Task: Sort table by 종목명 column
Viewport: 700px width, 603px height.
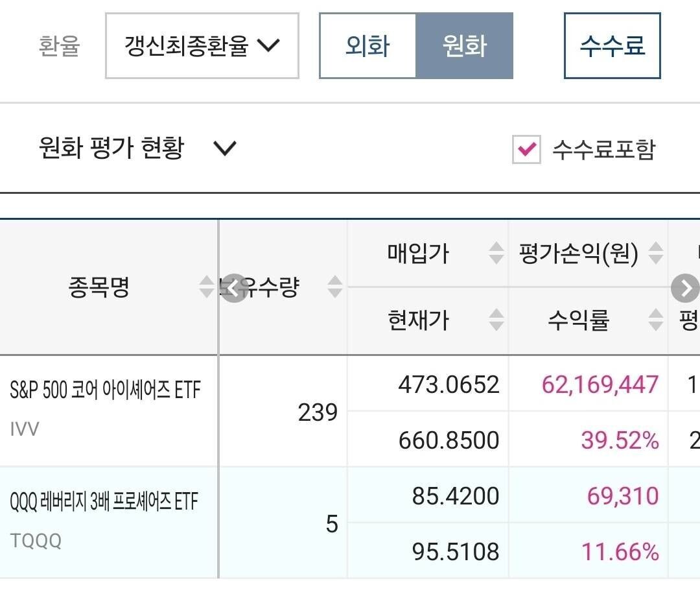Action: pos(207,287)
